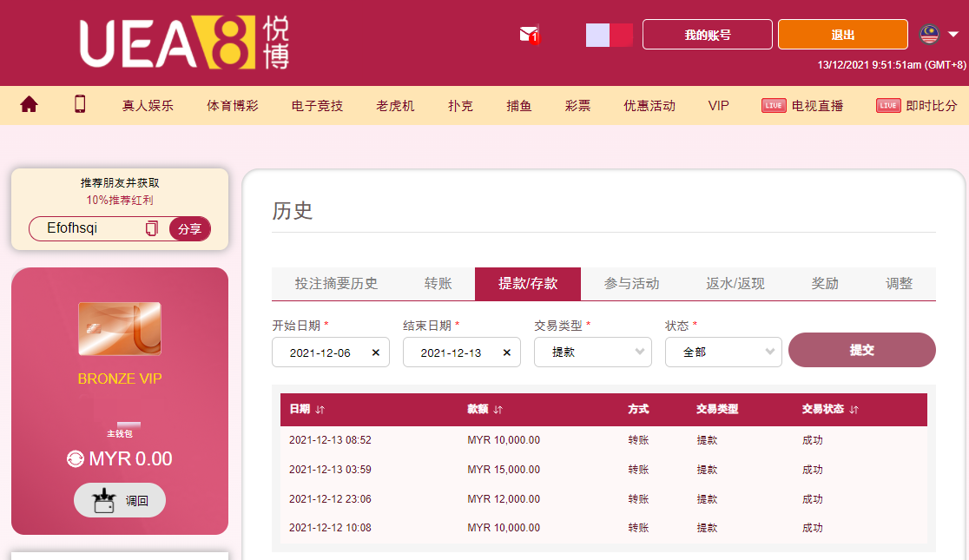Click the home icon in navigation bar
The image size is (969, 560).
[29, 105]
